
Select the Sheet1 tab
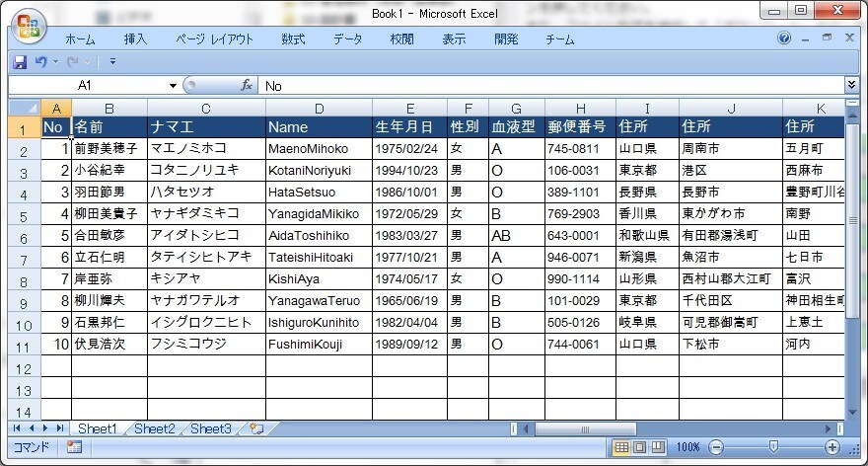(98, 428)
